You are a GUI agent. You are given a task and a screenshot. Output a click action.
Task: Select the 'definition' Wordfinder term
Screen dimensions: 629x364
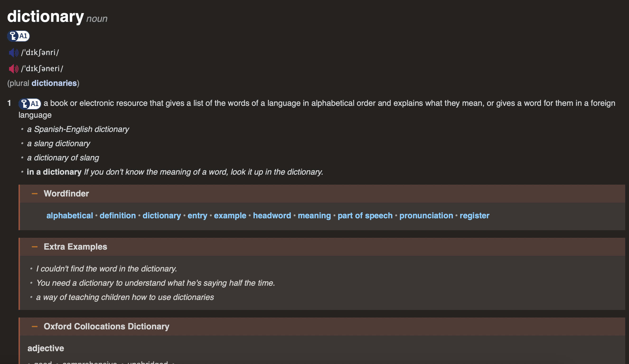point(117,215)
